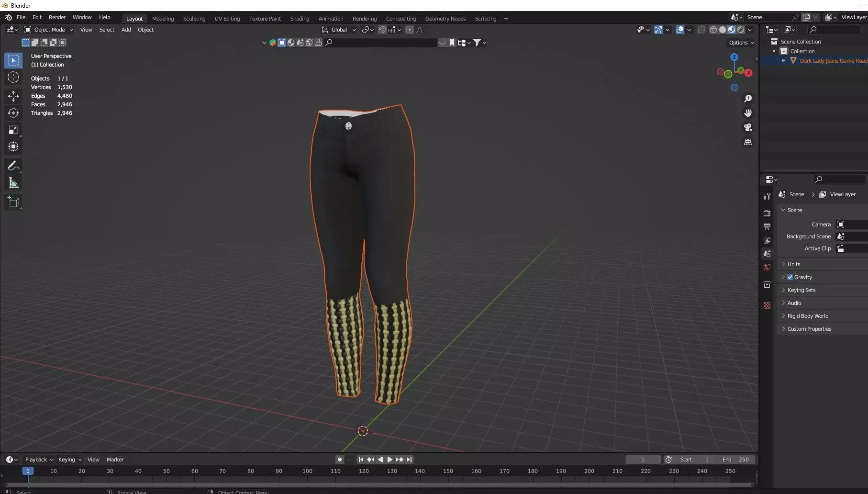Select the Add Cube tool
Viewport: 868px width, 494px height.
pos(13,202)
